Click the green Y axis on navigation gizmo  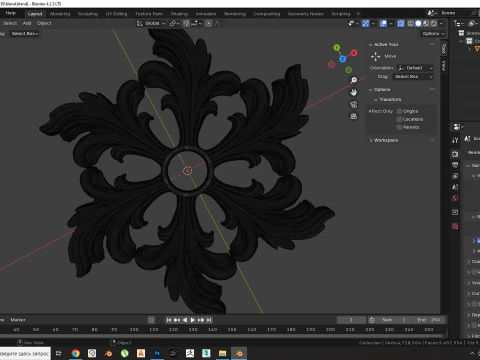point(337,48)
